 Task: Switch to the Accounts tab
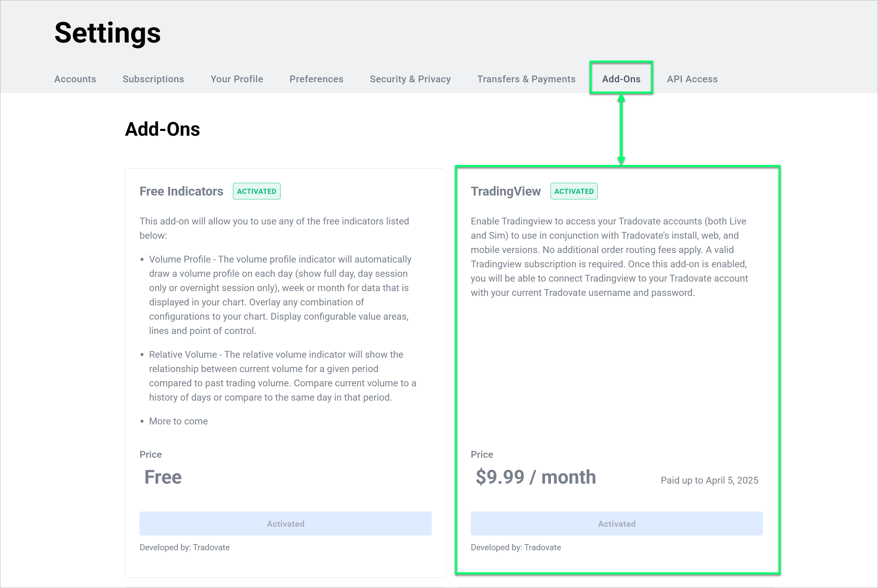[75, 79]
